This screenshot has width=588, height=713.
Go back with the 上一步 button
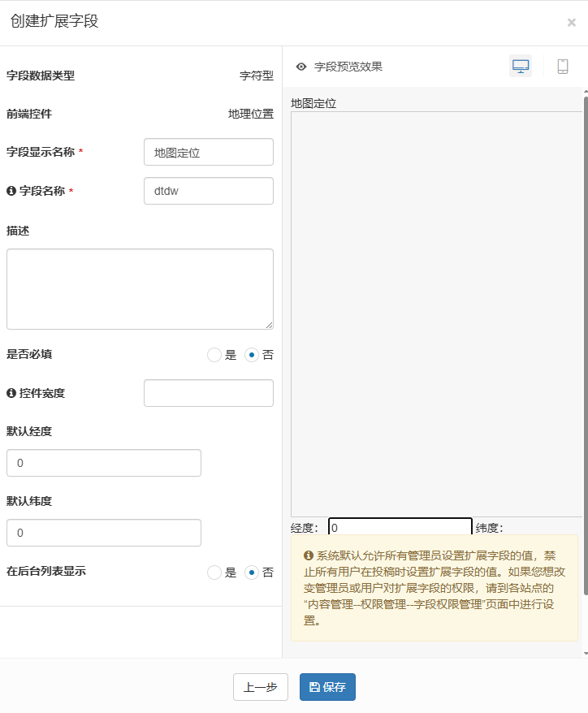point(260,687)
